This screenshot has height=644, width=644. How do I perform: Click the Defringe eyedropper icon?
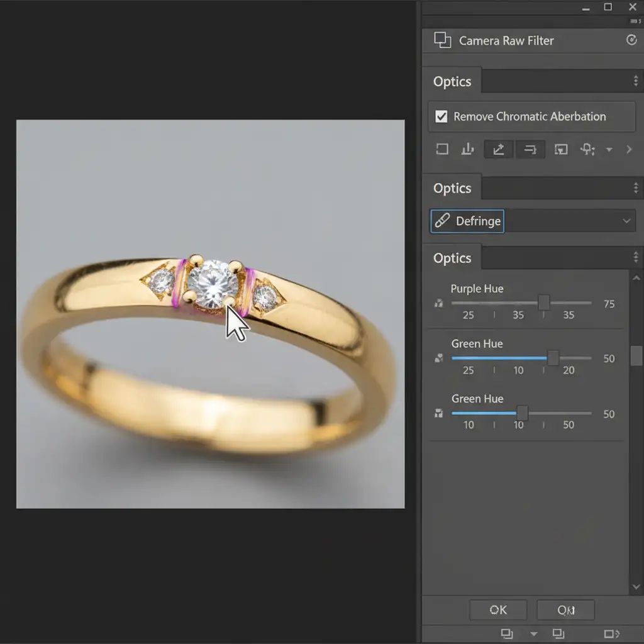pyautogui.click(x=443, y=221)
